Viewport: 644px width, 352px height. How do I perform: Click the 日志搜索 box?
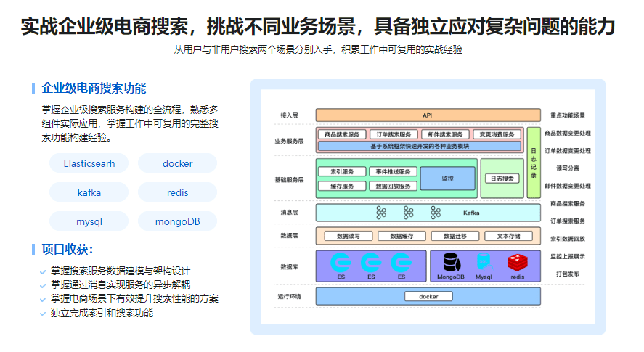click(x=502, y=179)
